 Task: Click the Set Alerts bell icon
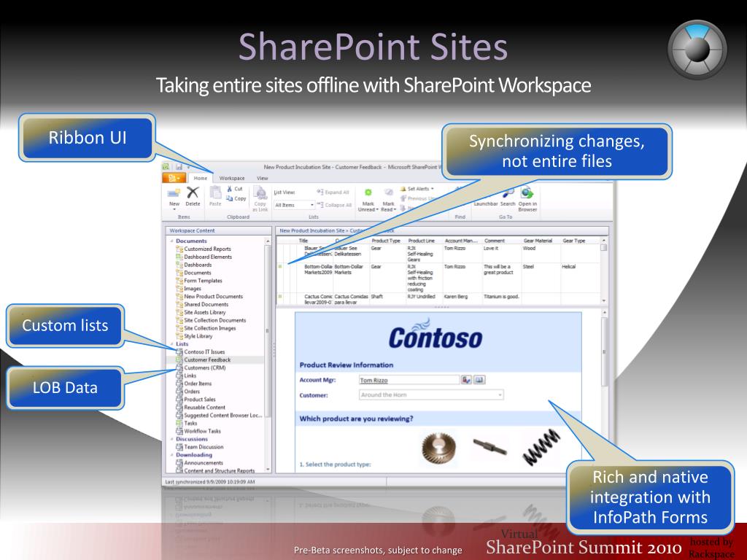tap(403, 189)
